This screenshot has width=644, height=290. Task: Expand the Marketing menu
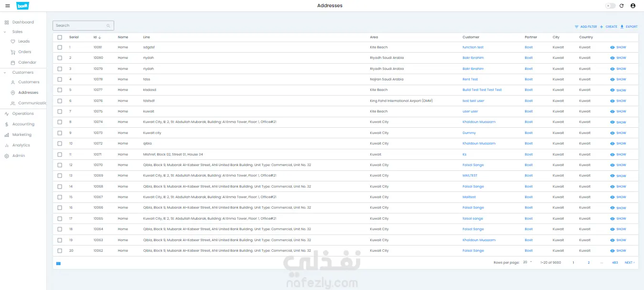23,134
